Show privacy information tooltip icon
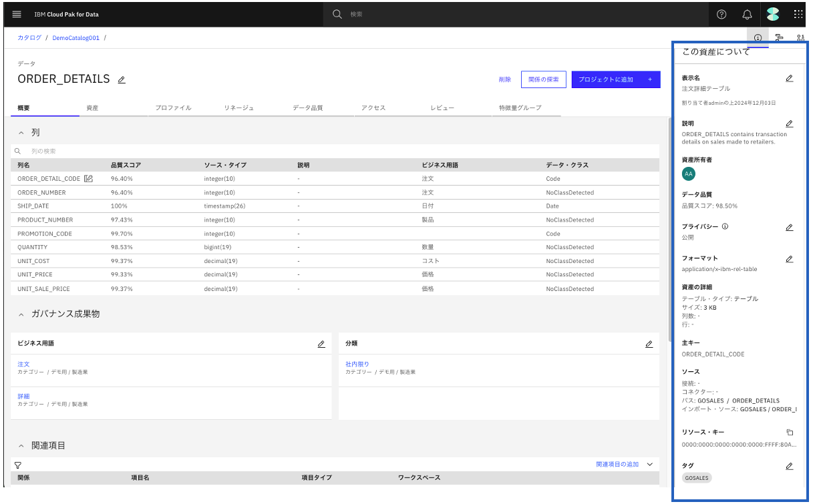Viewport: 815px width, 504px height. [725, 226]
